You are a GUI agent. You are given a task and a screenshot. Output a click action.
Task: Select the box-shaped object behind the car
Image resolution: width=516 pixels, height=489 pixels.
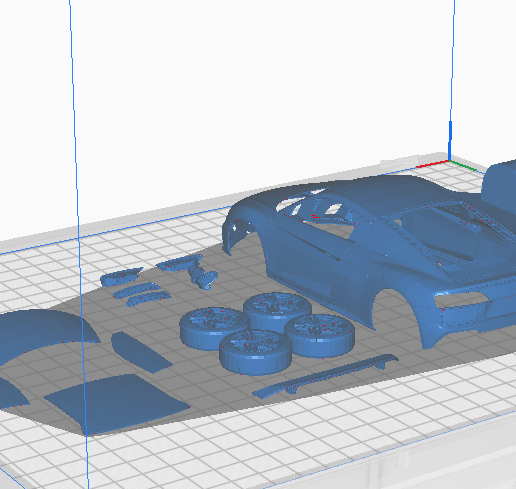point(499,187)
